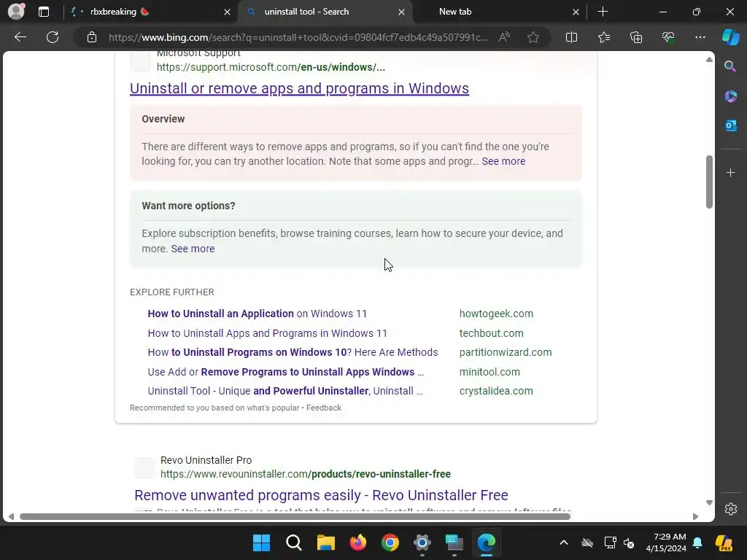
Task: Visit howtogeek.com source link
Action: [x=496, y=314]
